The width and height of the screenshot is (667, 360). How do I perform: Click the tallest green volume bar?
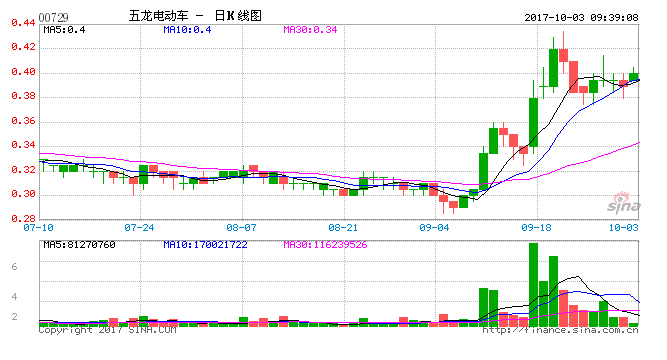click(x=533, y=285)
